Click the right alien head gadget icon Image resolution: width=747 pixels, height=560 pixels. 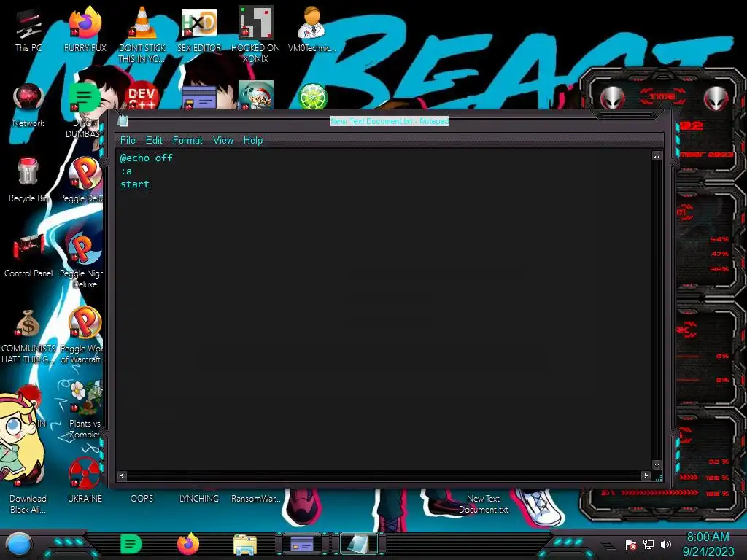[x=716, y=99]
